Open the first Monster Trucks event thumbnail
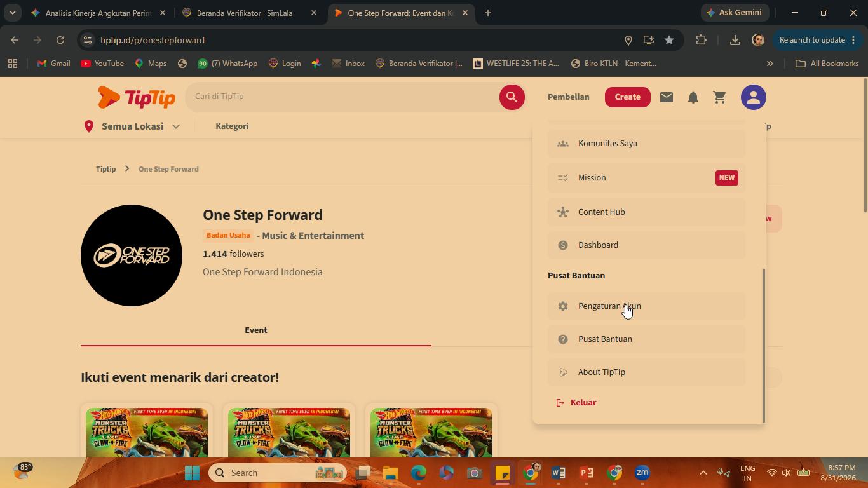Image resolution: width=868 pixels, height=488 pixels. (x=147, y=433)
